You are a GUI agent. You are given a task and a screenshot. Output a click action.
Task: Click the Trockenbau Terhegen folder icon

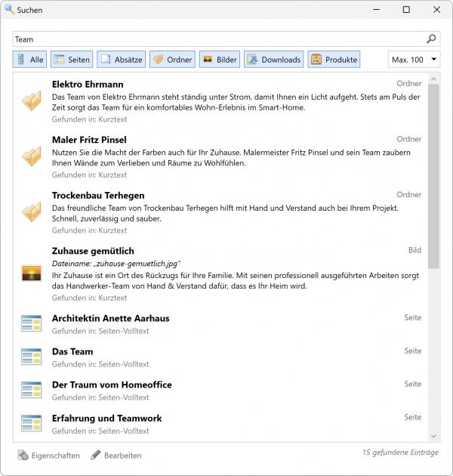tap(31, 212)
